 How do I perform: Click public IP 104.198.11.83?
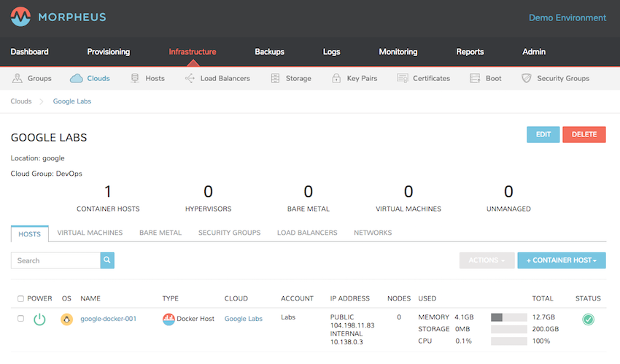click(x=352, y=325)
